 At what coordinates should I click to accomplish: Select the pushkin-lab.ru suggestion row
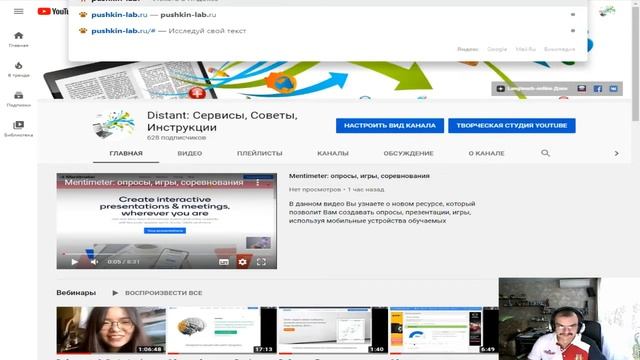point(328,15)
